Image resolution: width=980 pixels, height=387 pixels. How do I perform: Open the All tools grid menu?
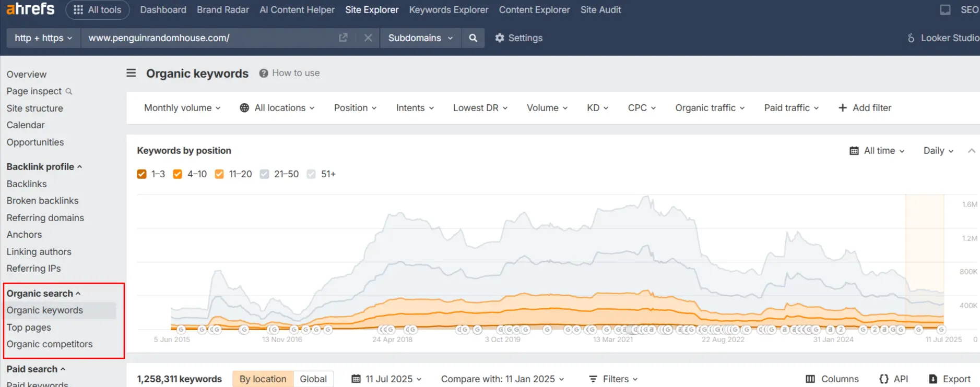click(98, 10)
